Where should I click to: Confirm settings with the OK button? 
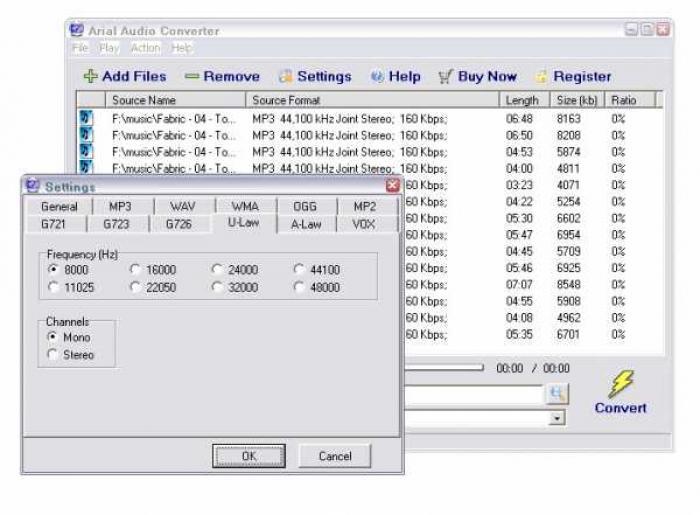tap(248, 456)
